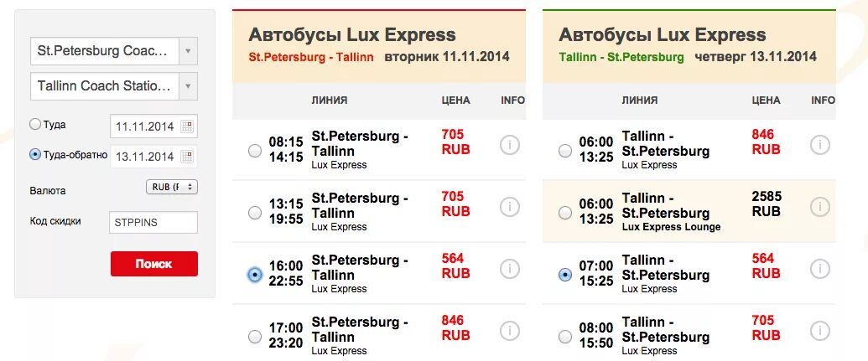Click the 13.11.2014 return date field
This screenshot has width=868, height=361.
(144, 157)
